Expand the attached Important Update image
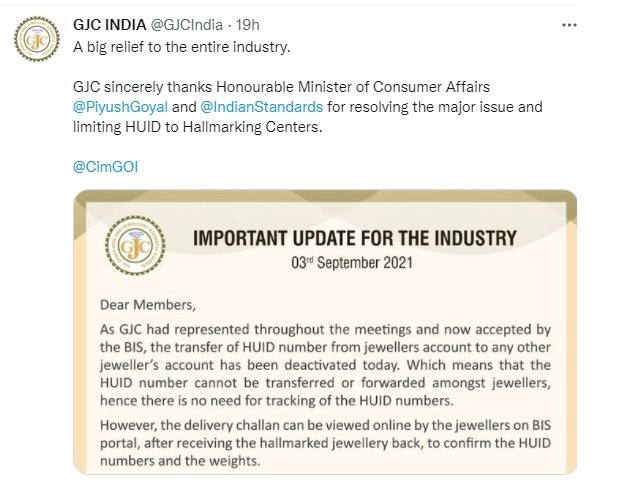 click(x=325, y=332)
